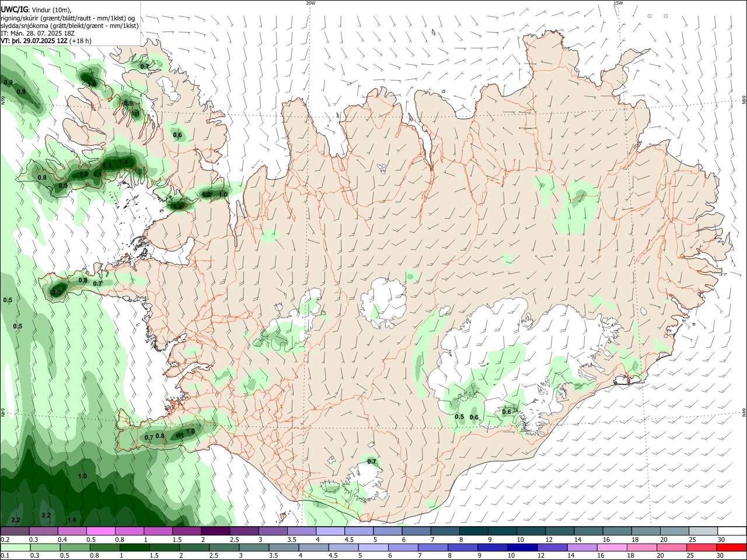Viewport: 747px width, 560px height.
Task: Click the light grey 25–30 snow legend swatch
Action: tap(704, 531)
